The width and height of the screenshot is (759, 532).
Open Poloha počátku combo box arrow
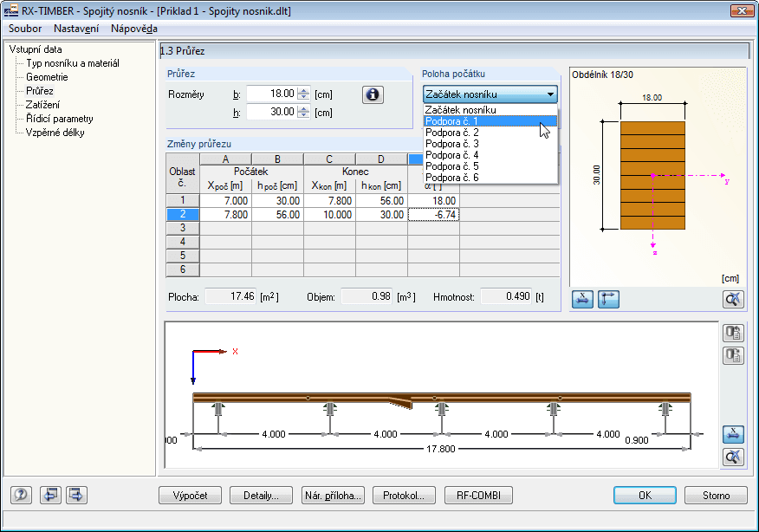tap(550, 94)
